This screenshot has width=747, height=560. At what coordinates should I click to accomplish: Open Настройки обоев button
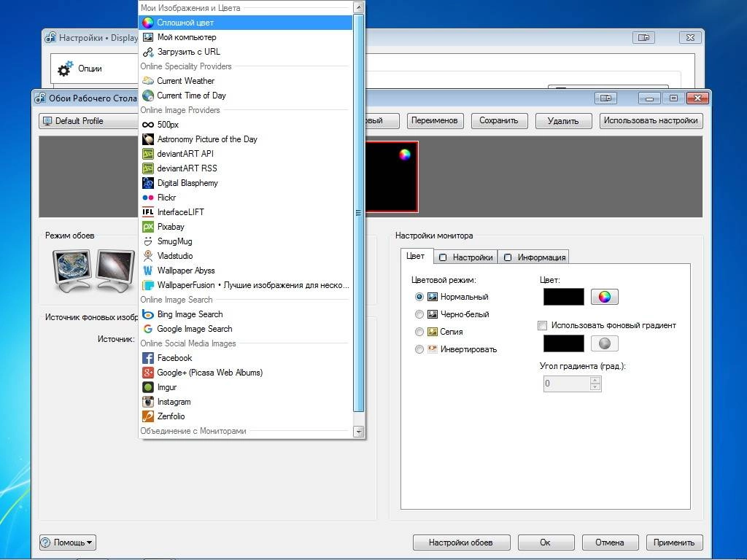tap(461, 542)
